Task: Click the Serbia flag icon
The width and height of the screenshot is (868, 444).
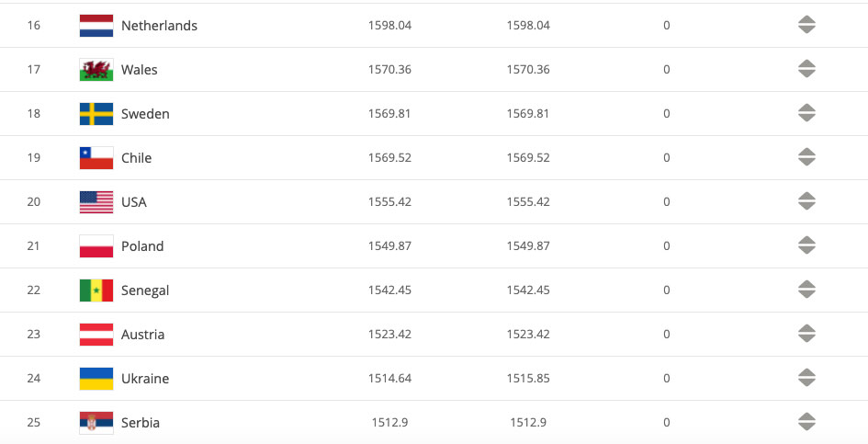Action: tap(96, 423)
